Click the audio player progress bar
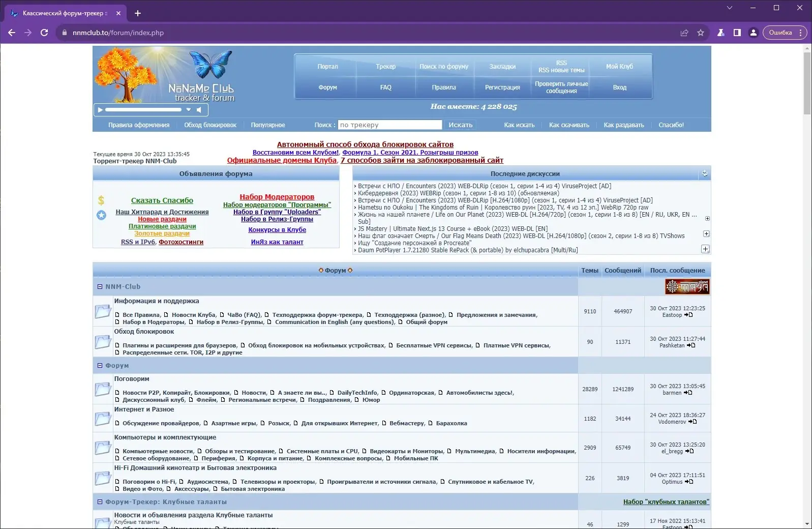 coord(143,110)
